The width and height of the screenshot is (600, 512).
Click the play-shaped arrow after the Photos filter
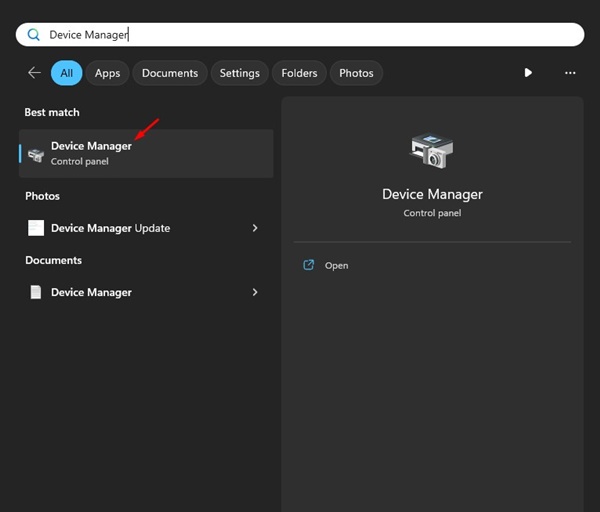pos(528,73)
